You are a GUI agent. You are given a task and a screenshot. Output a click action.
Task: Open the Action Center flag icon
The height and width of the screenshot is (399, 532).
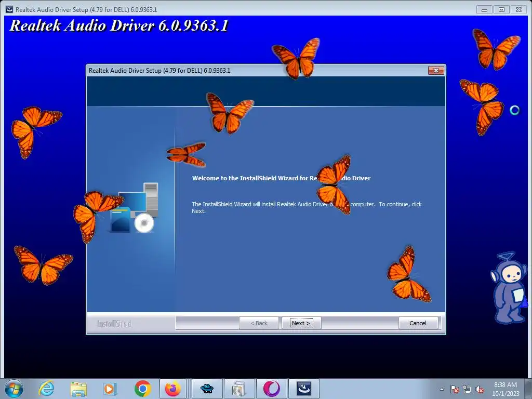click(454, 389)
